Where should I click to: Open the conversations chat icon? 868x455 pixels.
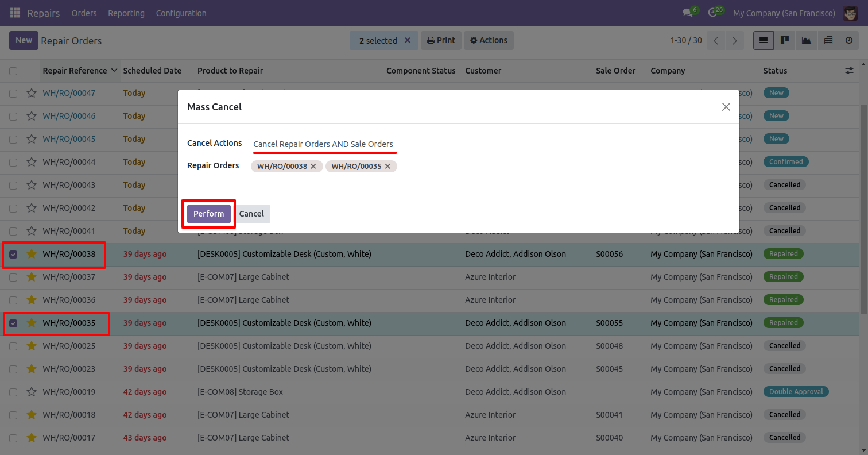(687, 13)
